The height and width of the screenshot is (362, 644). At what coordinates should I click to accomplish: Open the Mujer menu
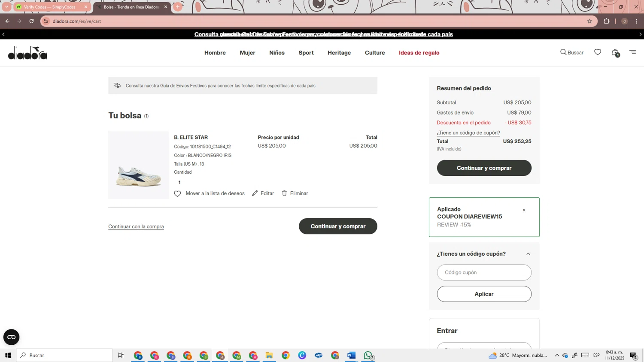(x=247, y=53)
